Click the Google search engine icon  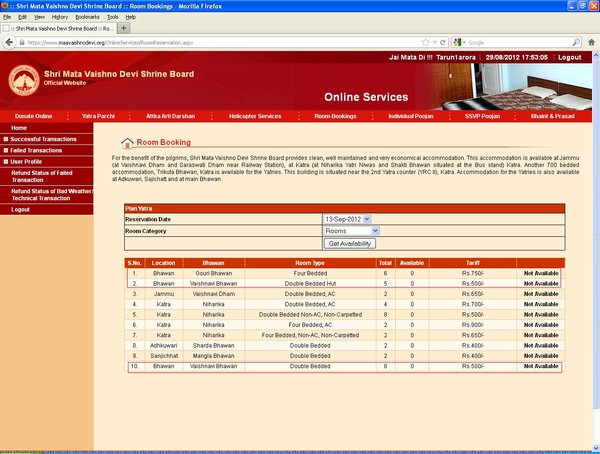pyautogui.click(x=458, y=43)
